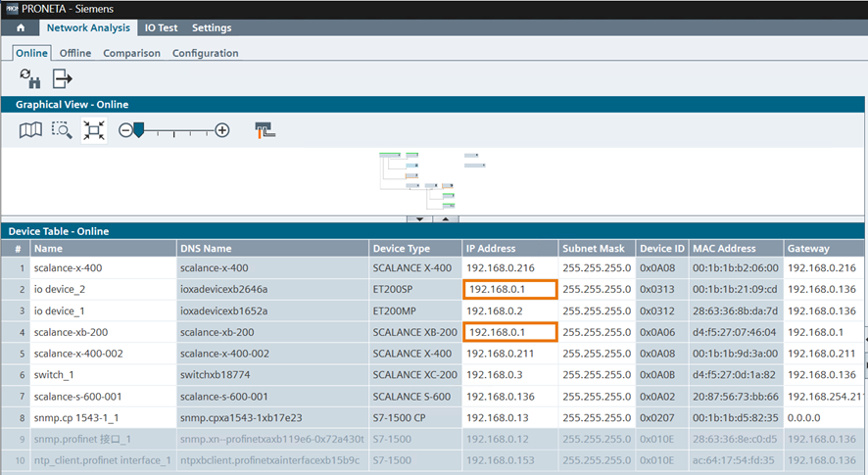Click the topology thumbnail in graphical view
This screenshot has height=475, width=868.
click(x=432, y=180)
